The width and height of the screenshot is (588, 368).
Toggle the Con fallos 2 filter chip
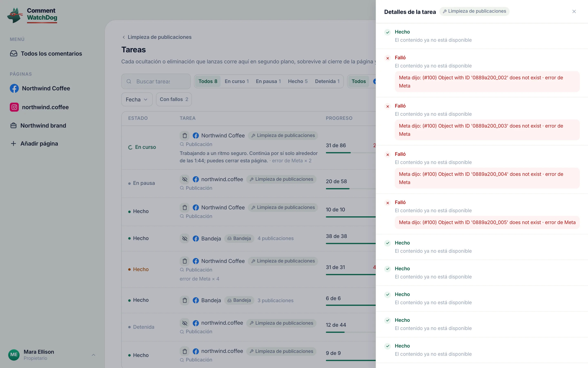coord(174,99)
